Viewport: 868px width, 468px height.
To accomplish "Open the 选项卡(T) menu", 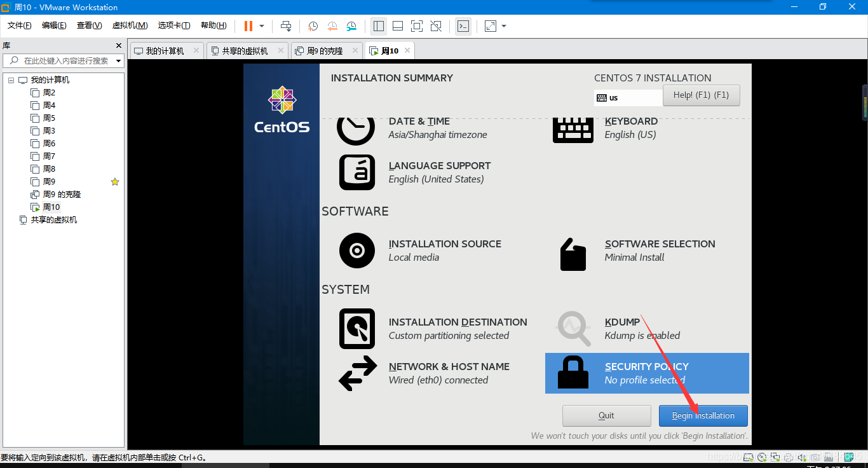I will 174,25.
